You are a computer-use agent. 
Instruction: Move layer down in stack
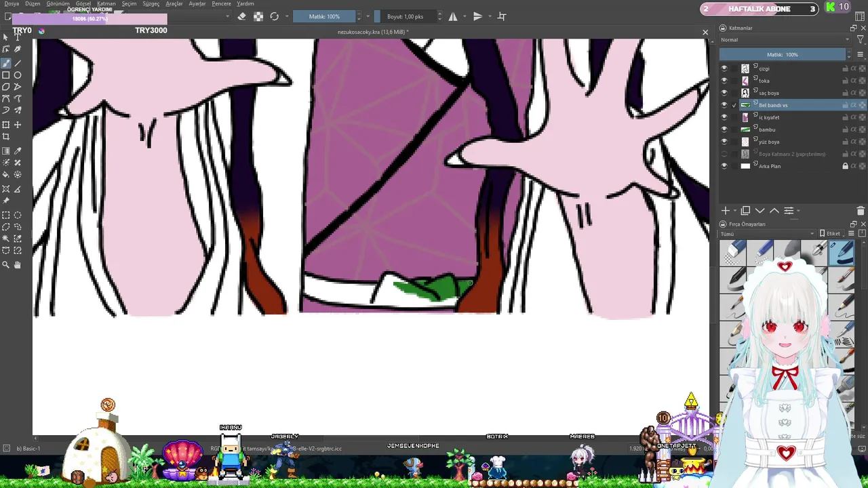(760, 211)
